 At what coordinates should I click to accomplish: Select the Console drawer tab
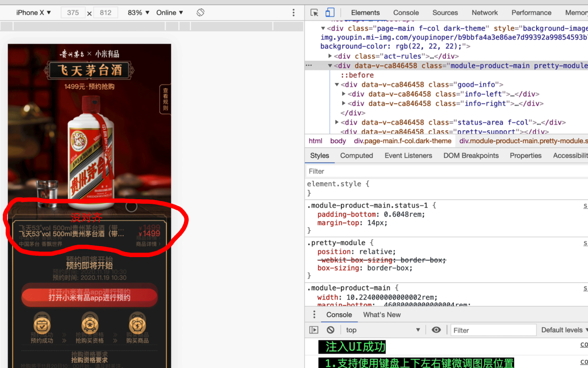(x=339, y=315)
